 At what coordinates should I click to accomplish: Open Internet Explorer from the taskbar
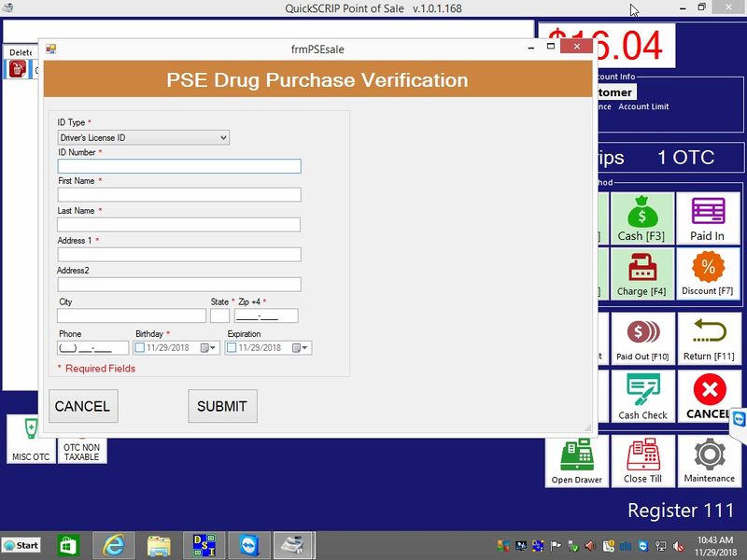pyautogui.click(x=114, y=545)
